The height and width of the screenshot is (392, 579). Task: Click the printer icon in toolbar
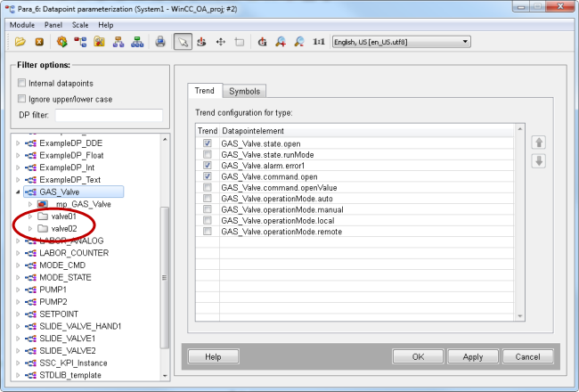(160, 42)
